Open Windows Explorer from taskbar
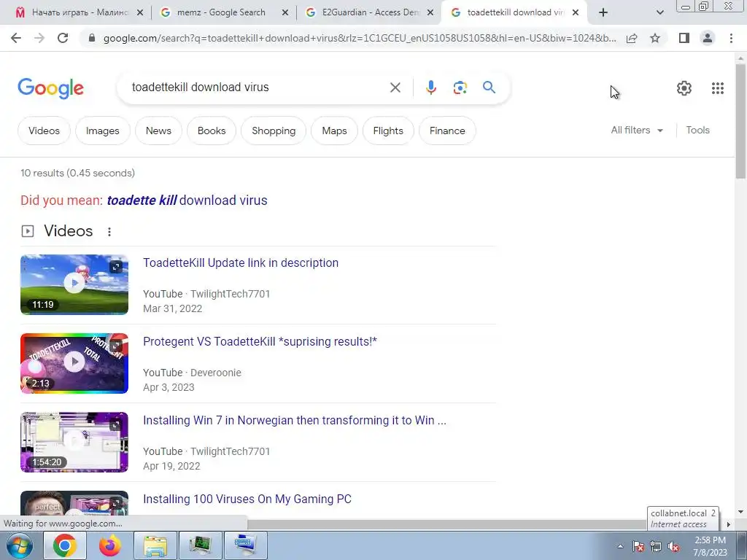This screenshot has width=747, height=560. click(x=155, y=545)
